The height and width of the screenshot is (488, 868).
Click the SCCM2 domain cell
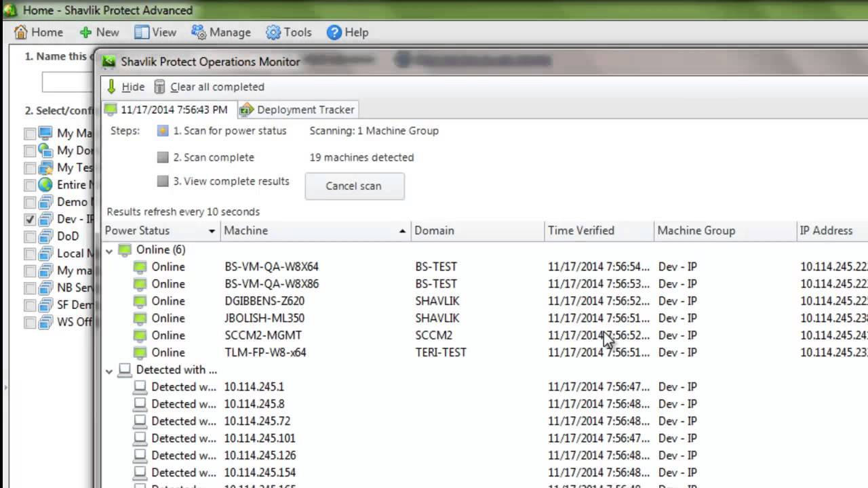click(x=434, y=335)
